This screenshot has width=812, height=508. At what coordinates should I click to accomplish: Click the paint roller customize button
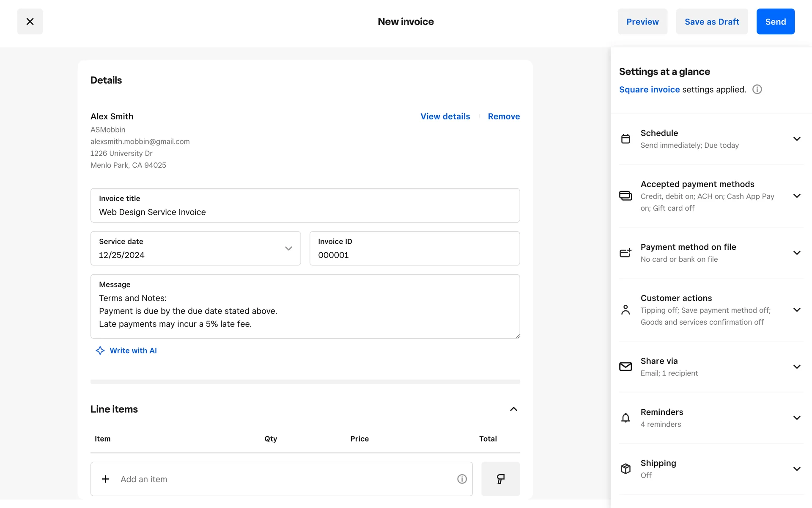500,479
